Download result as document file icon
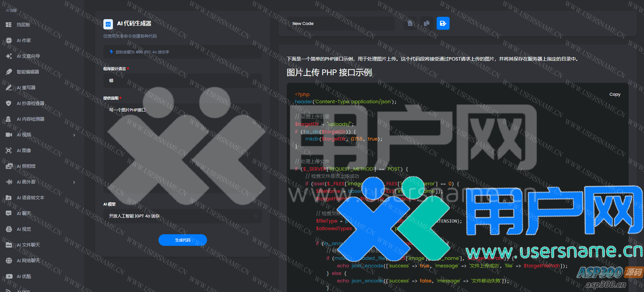The height and width of the screenshot is (292, 644). click(410, 23)
